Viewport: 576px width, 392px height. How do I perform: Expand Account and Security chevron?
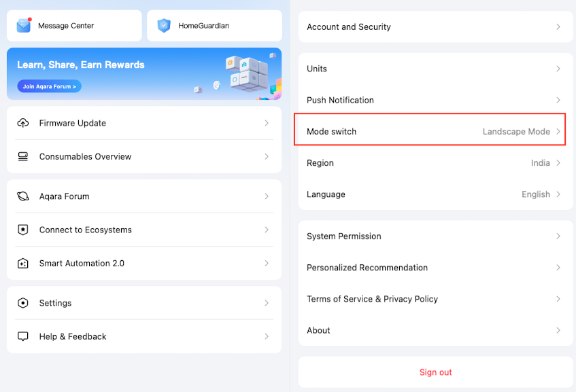pyautogui.click(x=558, y=27)
